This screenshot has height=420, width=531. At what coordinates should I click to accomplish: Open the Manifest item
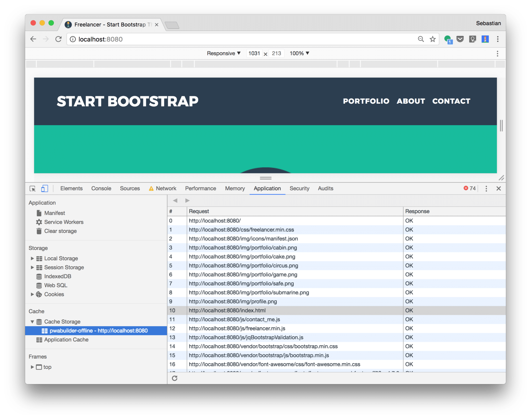[x=54, y=213]
